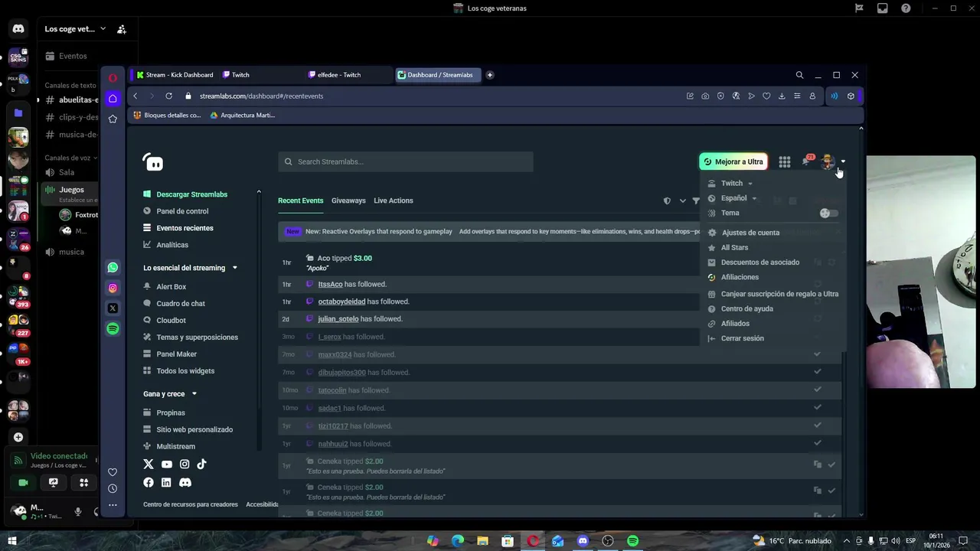
Task: Mute the Discord microphone
Action: pos(77,512)
